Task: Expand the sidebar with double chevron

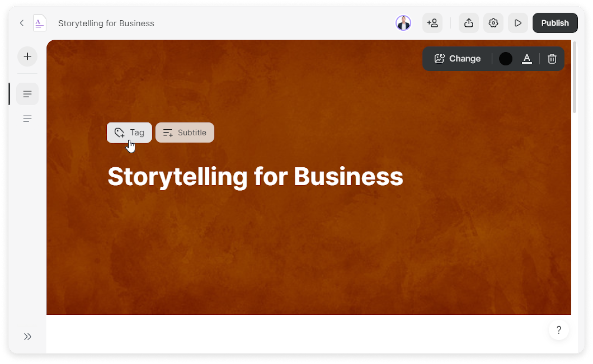Action: click(x=27, y=337)
